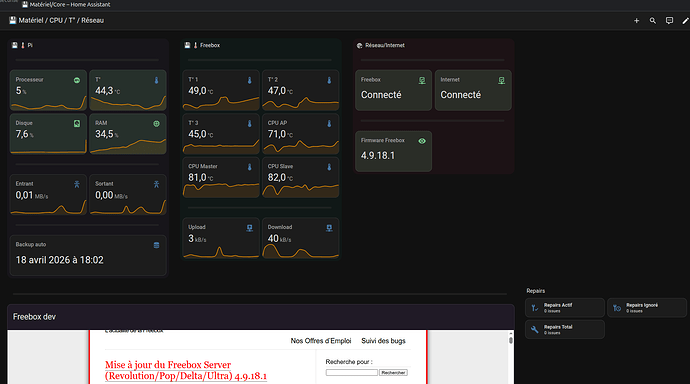
Task: Click the Disque drive icon
Action: [77, 124]
